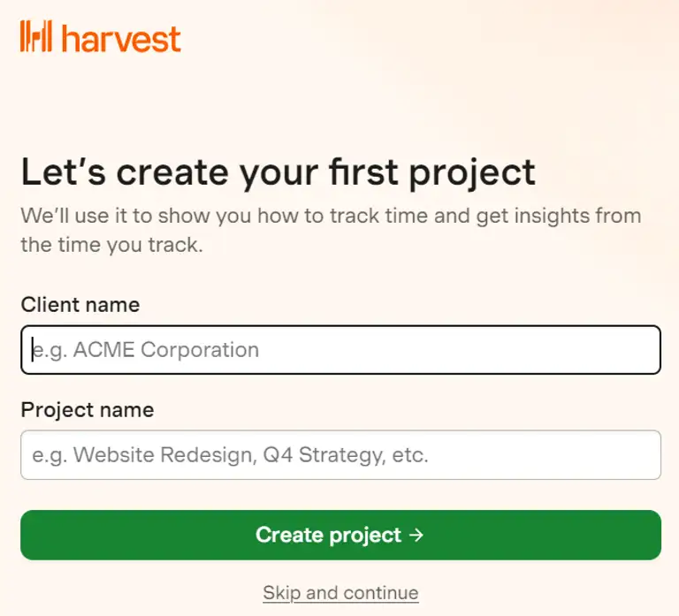Click the orange "harvest" wordmark
Image resolution: width=679 pixels, height=616 pixels.
pyautogui.click(x=121, y=39)
